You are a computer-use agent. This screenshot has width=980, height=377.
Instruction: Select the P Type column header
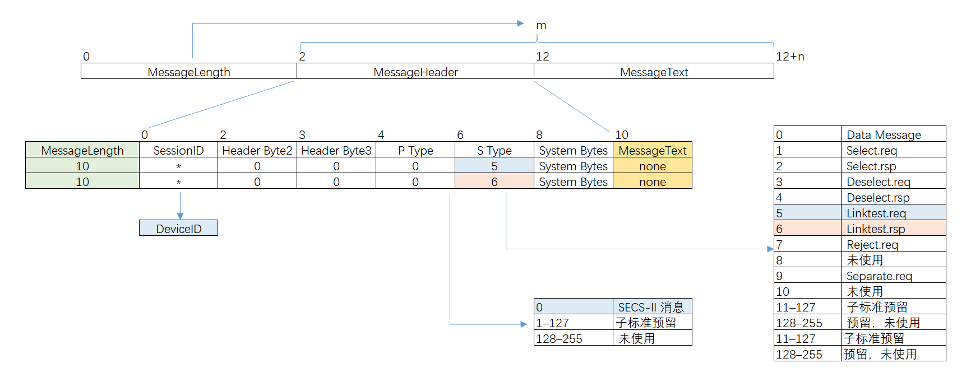(x=415, y=150)
